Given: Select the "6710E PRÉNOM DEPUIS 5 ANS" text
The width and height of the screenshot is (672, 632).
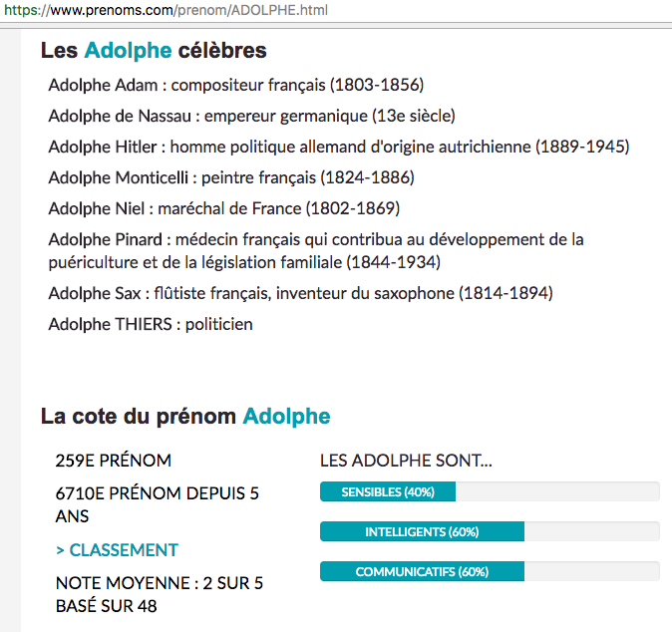Looking at the screenshot, I should pyautogui.click(x=157, y=504).
